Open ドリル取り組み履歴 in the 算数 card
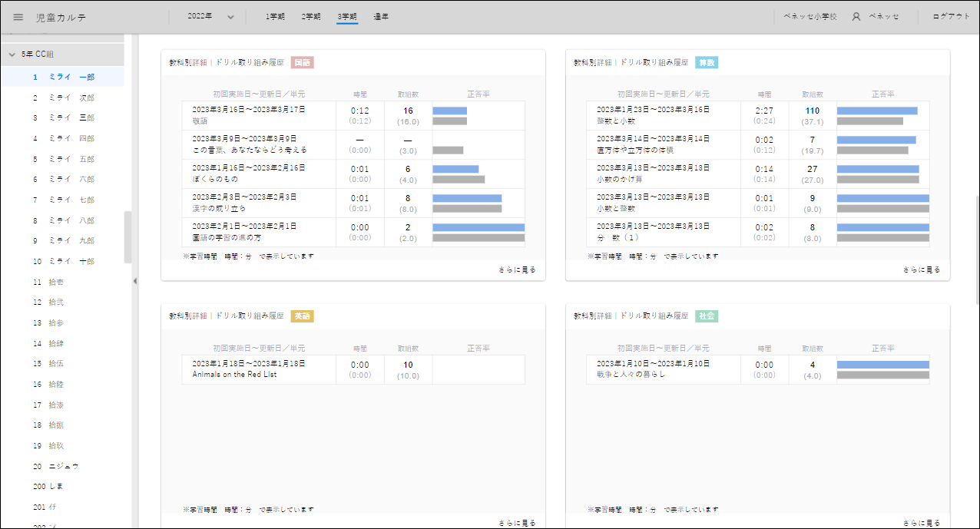Image resolution: width=980 pixels, height=529 pixels. pyautogui.click(x=654, y=62)
